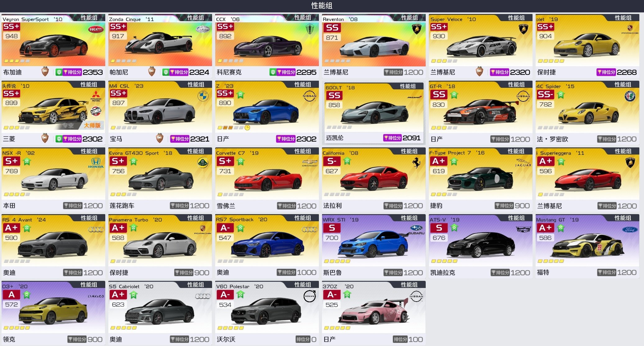The image size is (644, 346).
Task: Click the 2353 ranking score badge under Veyron
Action: click(x=79, y=72)
